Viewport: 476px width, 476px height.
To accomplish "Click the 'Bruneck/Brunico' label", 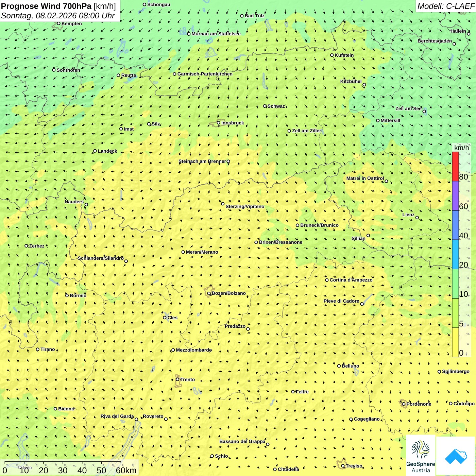I will (x=319, y=225).
